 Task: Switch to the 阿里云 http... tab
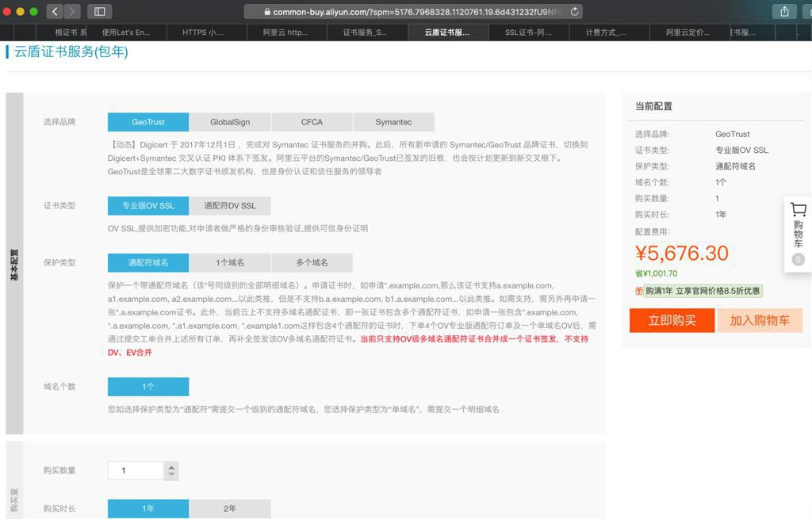tap(285, 32)
